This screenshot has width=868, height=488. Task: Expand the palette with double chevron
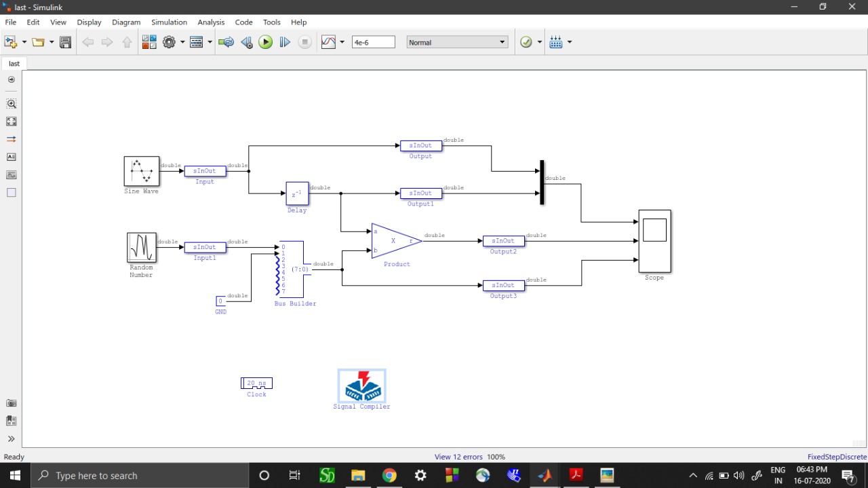12,438
